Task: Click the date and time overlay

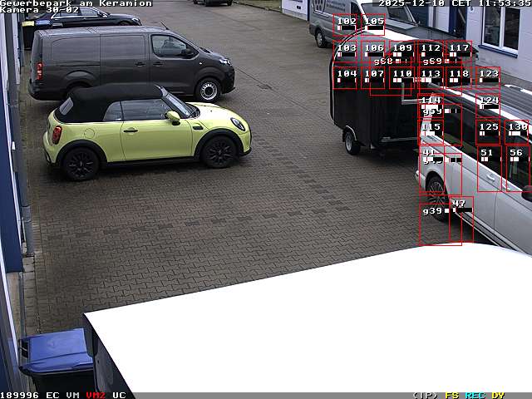Action: [454, 3]
